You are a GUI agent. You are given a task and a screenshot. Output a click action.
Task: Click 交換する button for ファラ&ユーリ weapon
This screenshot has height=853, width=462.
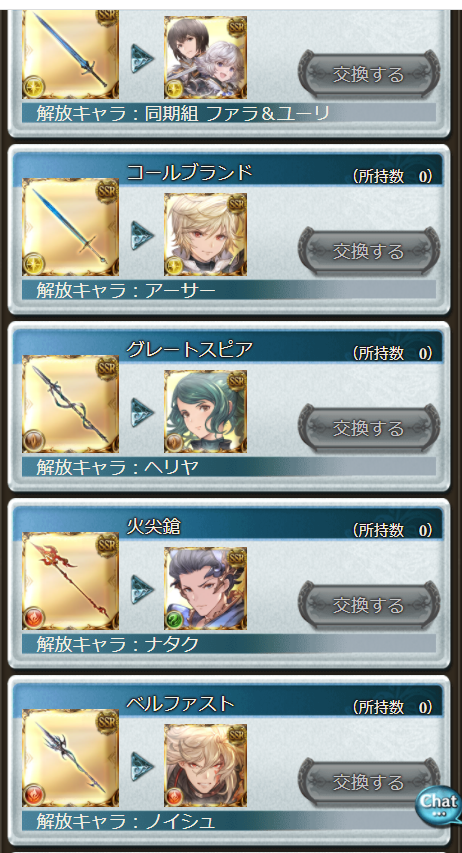coord(369,75)
